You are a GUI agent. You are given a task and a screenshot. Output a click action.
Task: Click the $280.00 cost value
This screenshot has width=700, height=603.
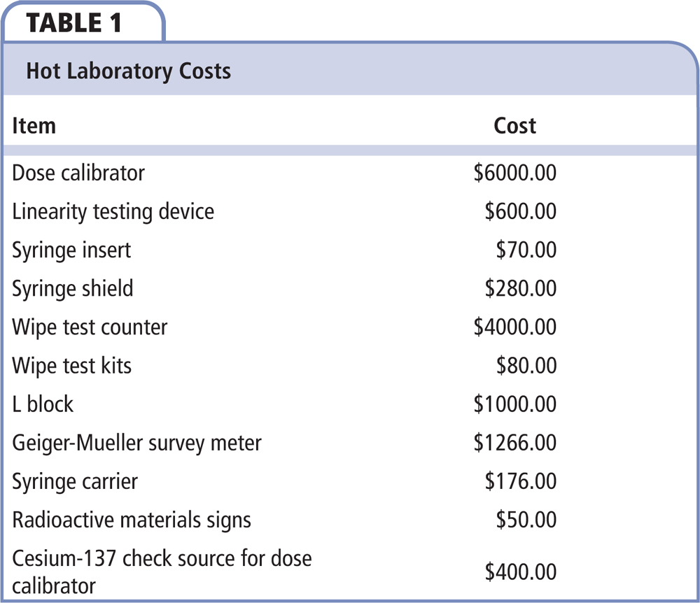[520, 288]
